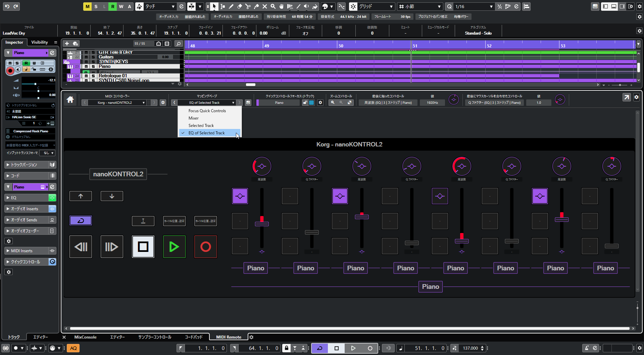644x355 pixels.
Task: Toggle global Write automation W button
Action: click(x=121, y=6)
